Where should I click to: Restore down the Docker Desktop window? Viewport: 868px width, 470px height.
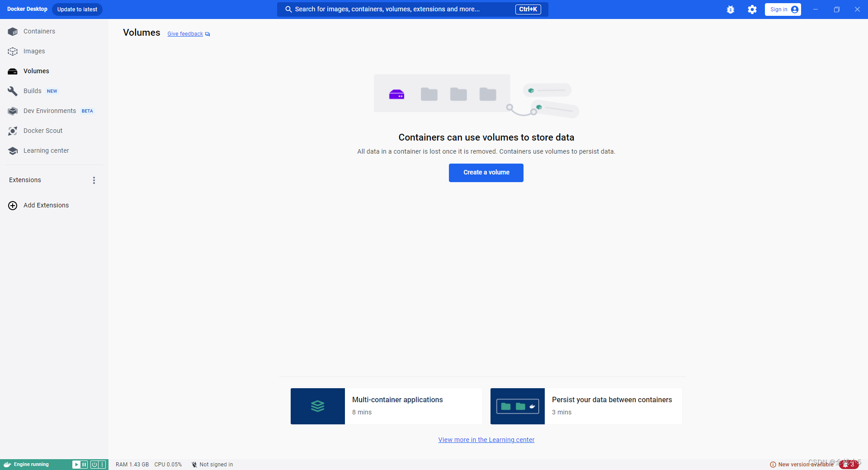pos(837,9)
